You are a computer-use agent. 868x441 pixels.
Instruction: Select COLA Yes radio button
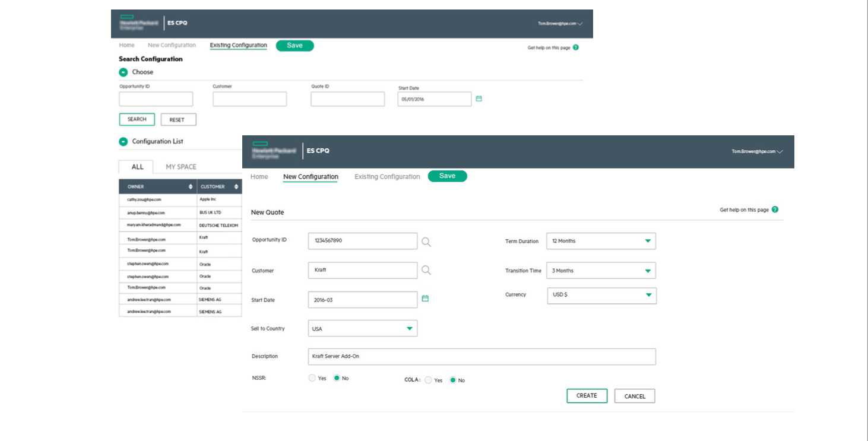tap(428, 380)
